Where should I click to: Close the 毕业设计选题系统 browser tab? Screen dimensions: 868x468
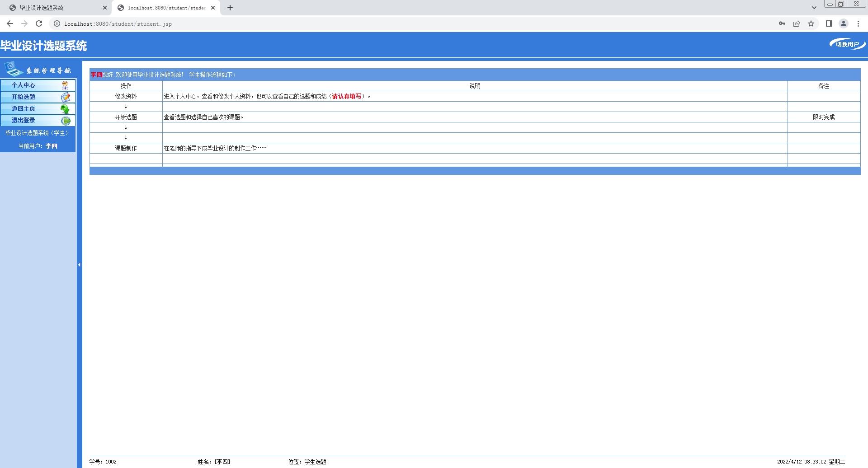click(104, 8)
